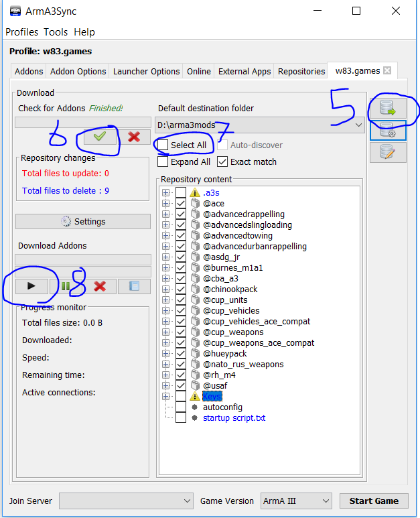Open the download Settings button
This screenshot has width=420, height=518.
(83, 221)
